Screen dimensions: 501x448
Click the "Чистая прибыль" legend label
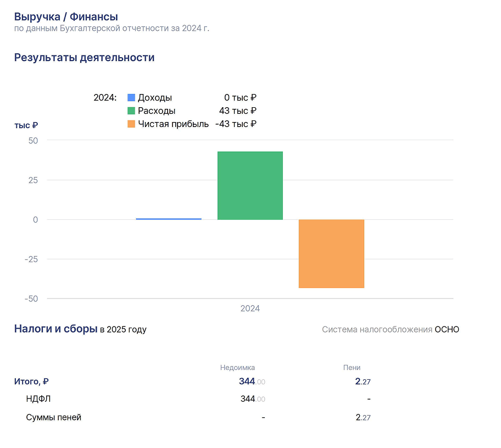point(173,124)
